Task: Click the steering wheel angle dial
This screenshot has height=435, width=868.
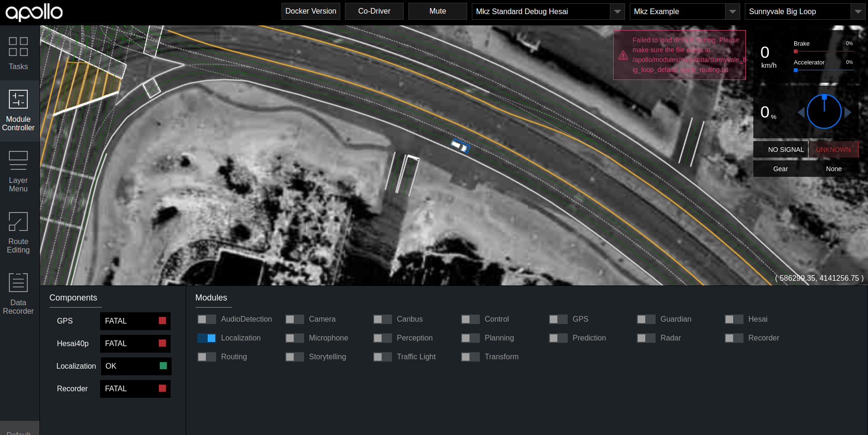Action: click(x=824, y=111)
